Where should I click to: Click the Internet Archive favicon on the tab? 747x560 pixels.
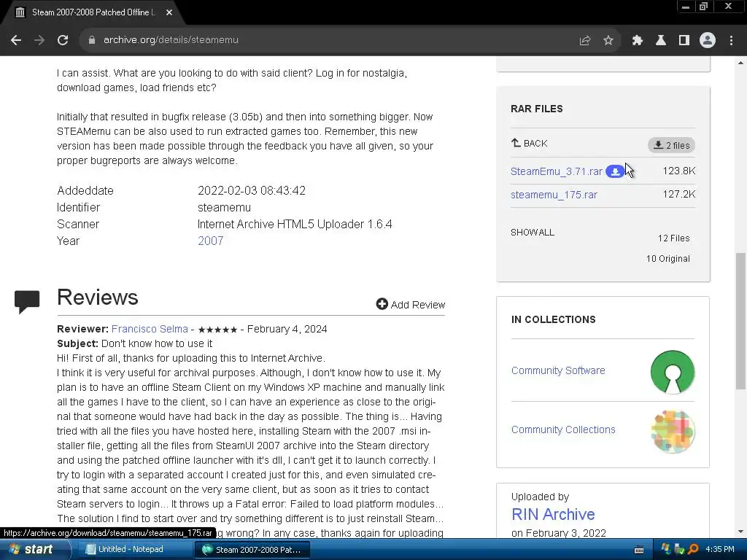(20, 13)
